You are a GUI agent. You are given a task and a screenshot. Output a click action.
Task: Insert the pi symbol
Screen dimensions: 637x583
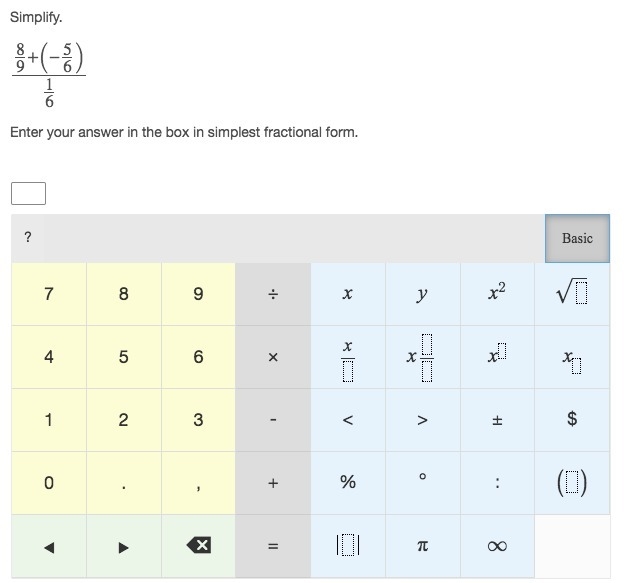click(x=422, y=546)
